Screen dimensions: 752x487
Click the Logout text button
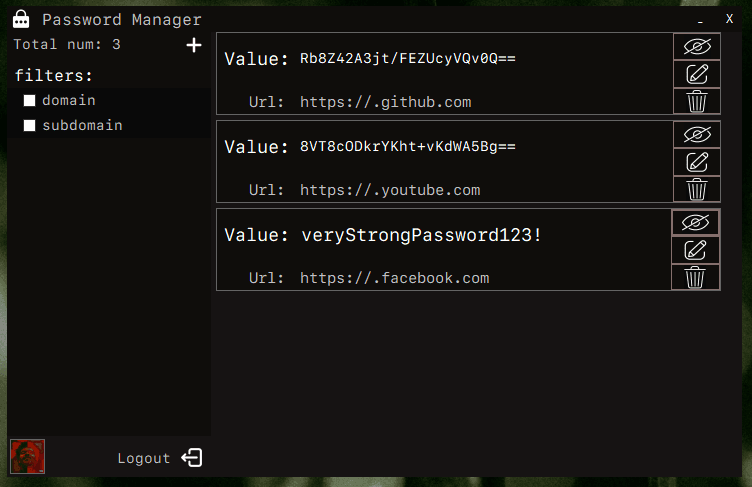tap(144, 458)
